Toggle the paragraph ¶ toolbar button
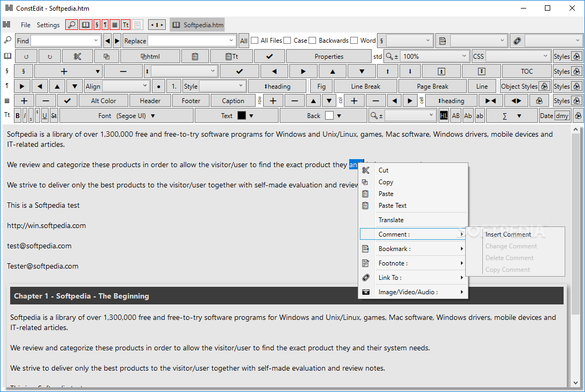 [105, 25]
